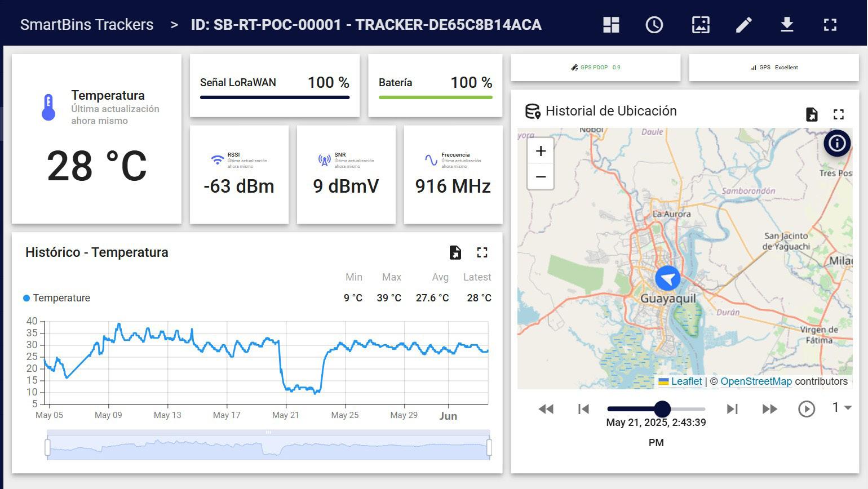Select the '28 °C' temperature reading
The image size is (868, 489).
(97, 166)
